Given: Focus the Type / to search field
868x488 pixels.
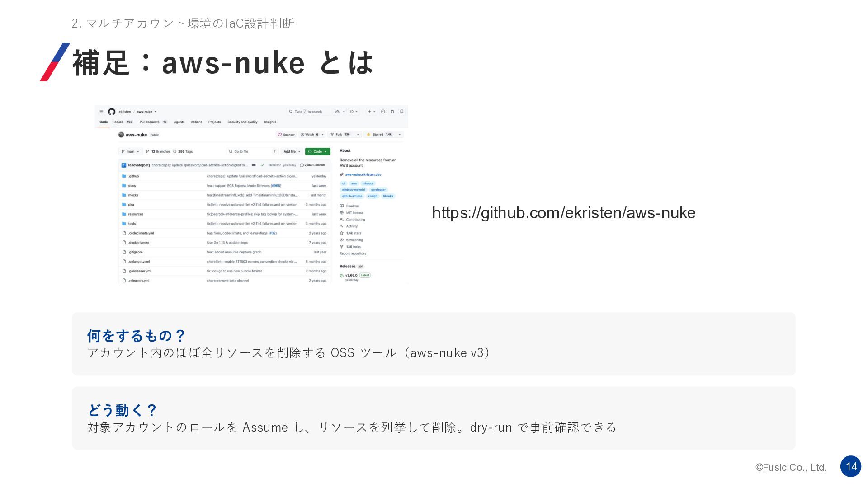Looking at the screenshot, I should point(309,112).
